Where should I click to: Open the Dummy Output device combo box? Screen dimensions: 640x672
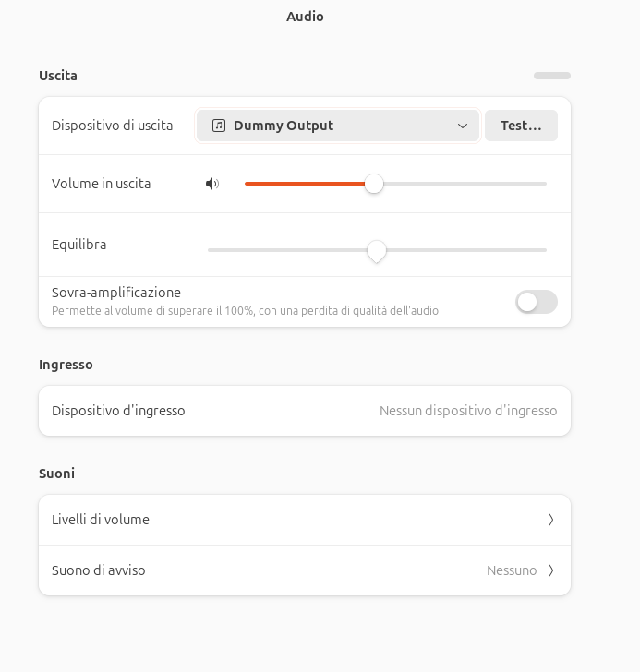[337, 126]
